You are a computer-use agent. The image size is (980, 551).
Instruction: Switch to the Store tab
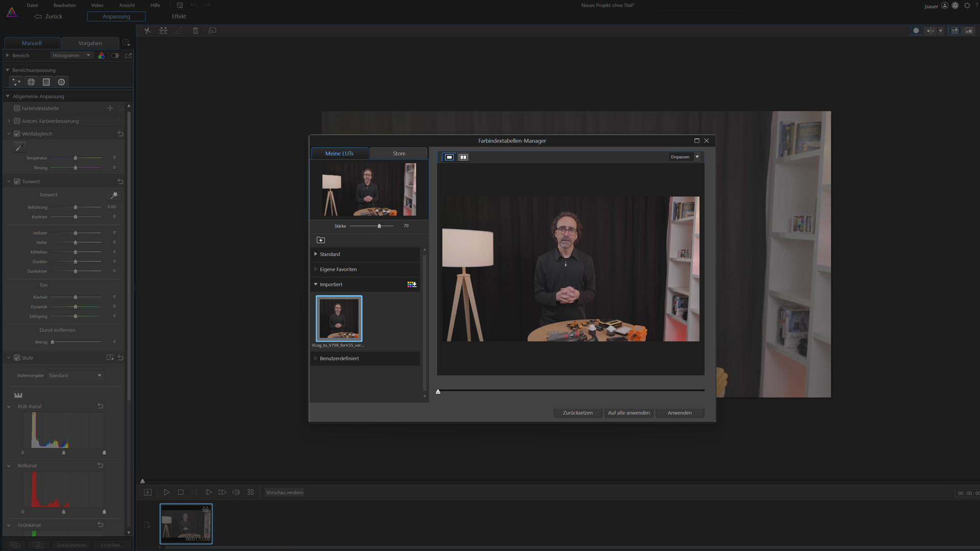(399, 154)
